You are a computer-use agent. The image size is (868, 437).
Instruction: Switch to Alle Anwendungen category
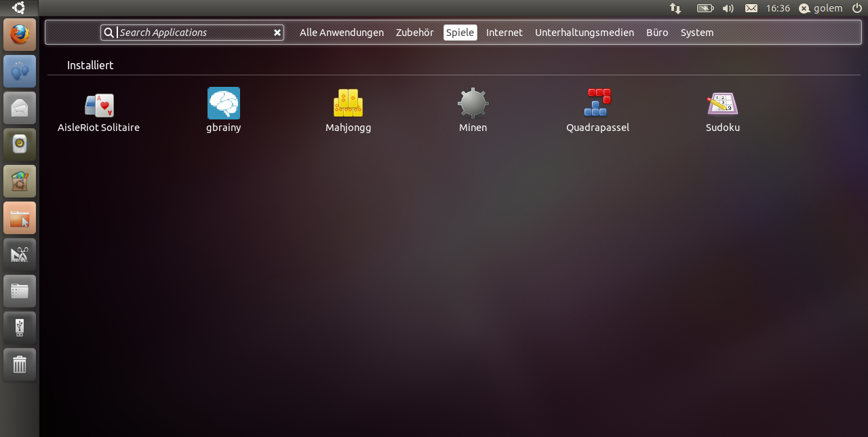pos(342,33)
